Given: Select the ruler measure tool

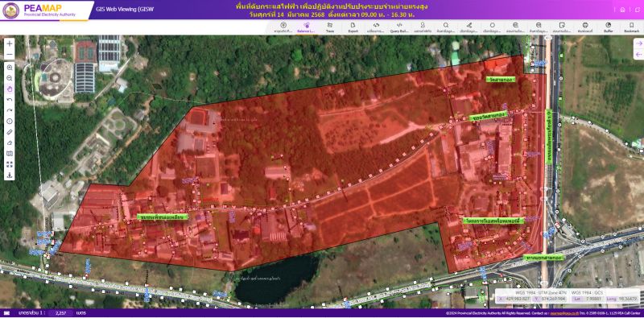Looking at the screenshot, I should [x=10, y=132].
